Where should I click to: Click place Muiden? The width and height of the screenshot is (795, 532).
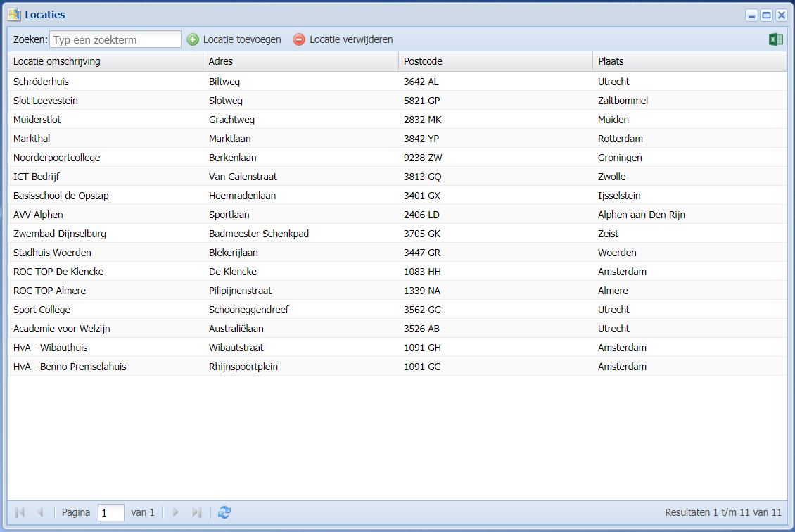[613, 120]
